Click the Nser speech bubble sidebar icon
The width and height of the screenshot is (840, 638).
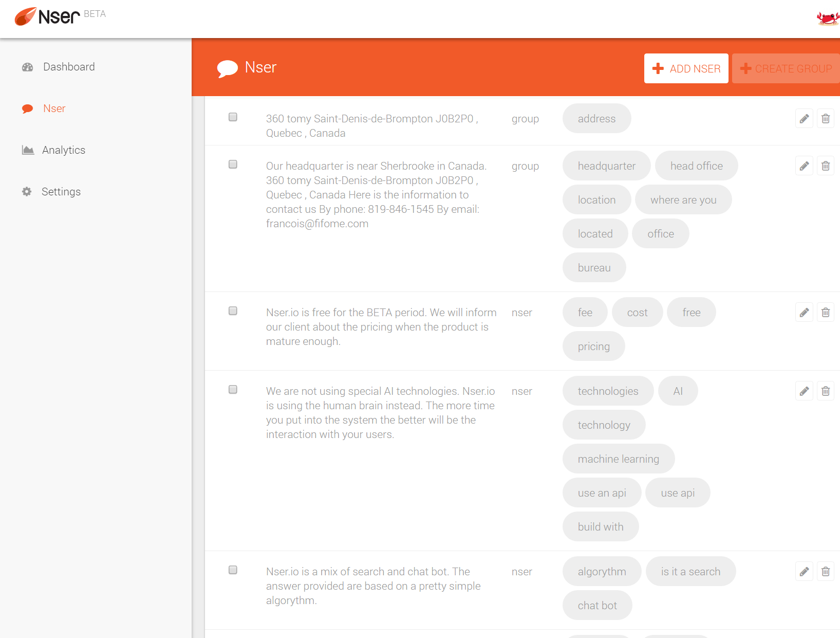(28, 108)
